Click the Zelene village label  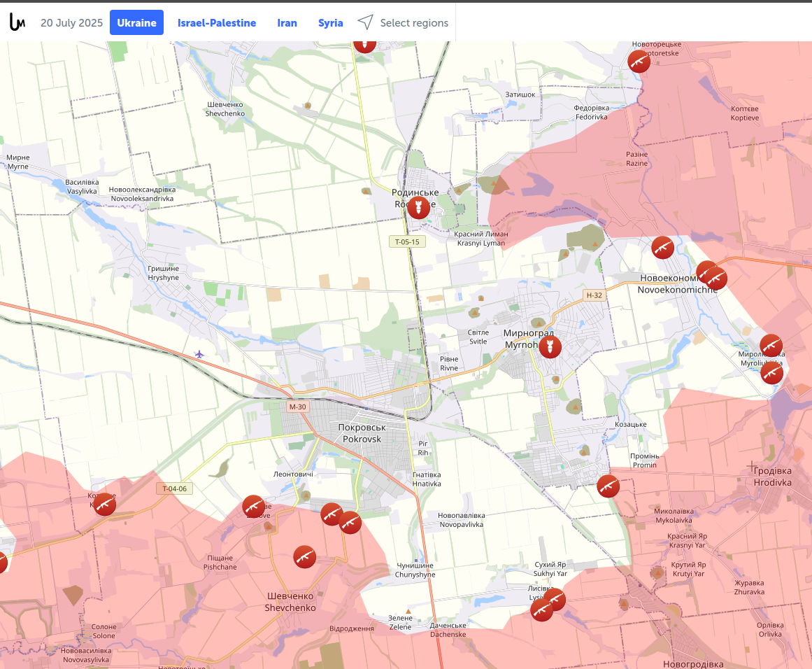400,622
